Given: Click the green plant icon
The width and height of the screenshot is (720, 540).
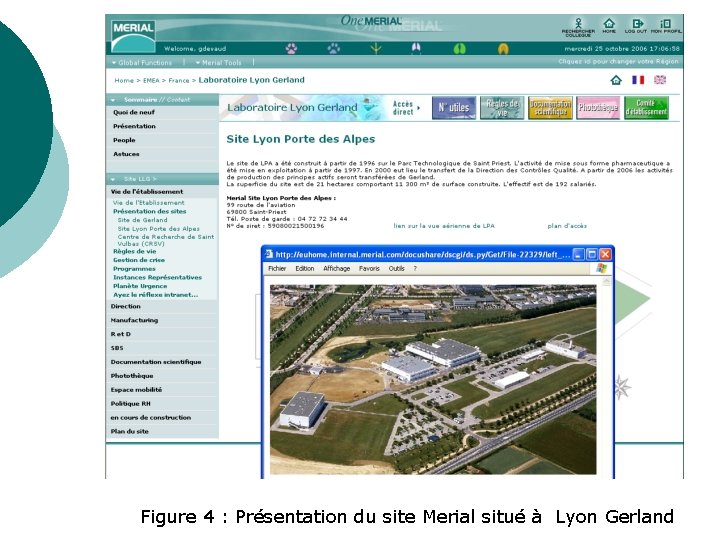Looking at the screenshot, I should click(376, 48).
